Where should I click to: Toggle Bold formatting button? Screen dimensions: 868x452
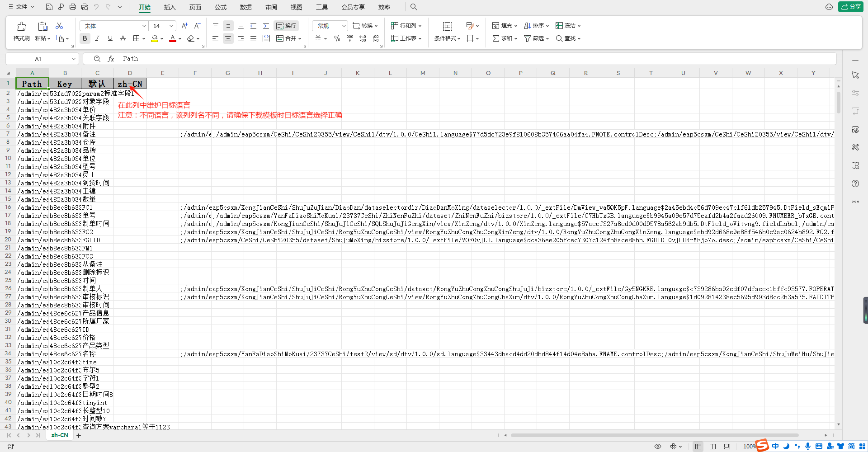pos(85,38)
